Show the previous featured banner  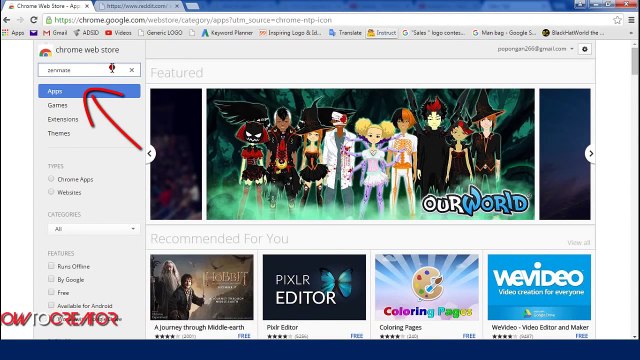(150, 153)
